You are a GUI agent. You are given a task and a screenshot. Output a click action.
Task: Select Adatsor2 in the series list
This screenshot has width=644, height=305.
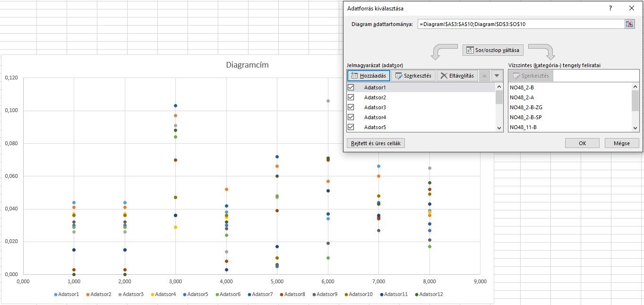375,97
